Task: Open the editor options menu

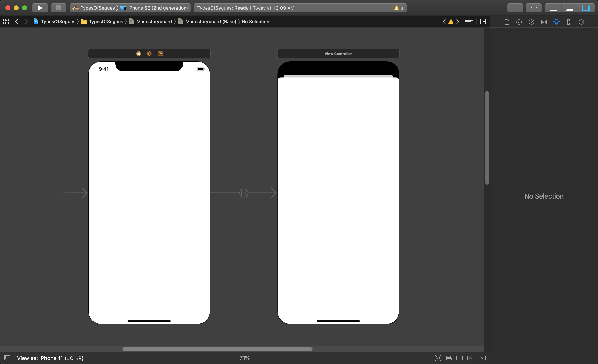Action: 469,22
